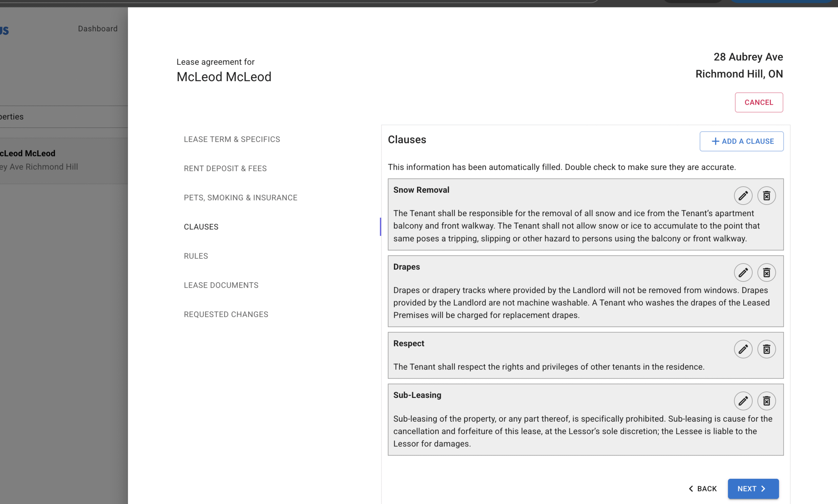Open the Lease Documents section

pyautogui.click(x=221, y=285)
